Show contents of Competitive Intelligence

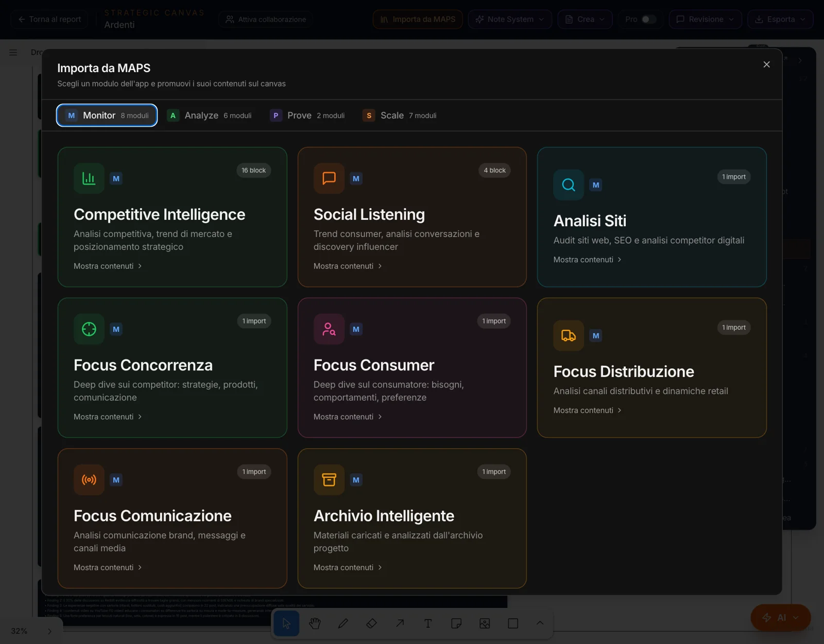click(108, 266)
